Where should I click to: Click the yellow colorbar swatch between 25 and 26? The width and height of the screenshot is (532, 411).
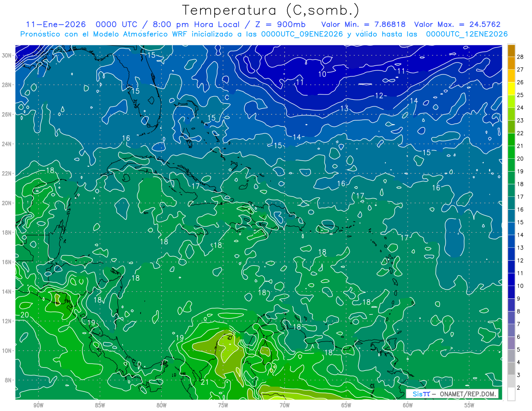(x=511, y=89)
